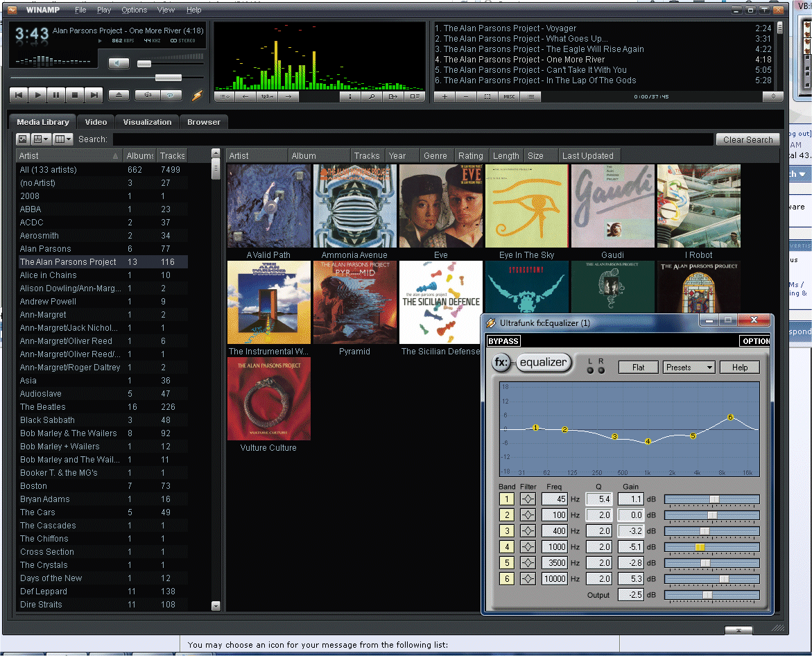Viewport: 812px width, 656px height.
Task: Change the filter type for band 1
Action: point(528,499)
